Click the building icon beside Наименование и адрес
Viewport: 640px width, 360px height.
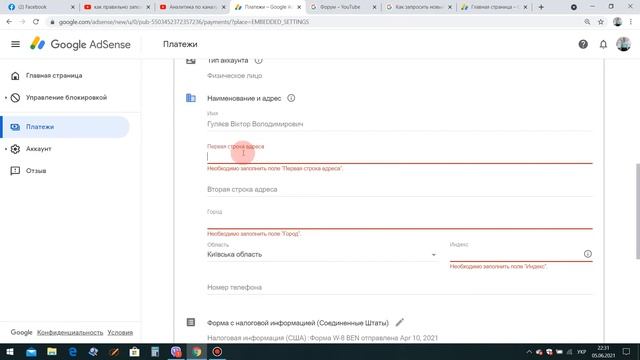tap(191, 98)
